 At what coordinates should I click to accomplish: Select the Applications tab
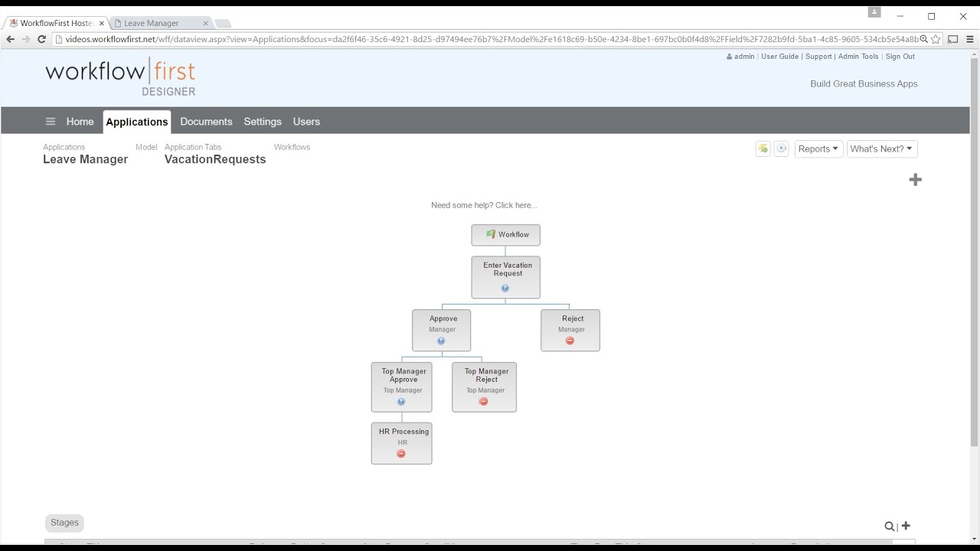click(137, 122)
